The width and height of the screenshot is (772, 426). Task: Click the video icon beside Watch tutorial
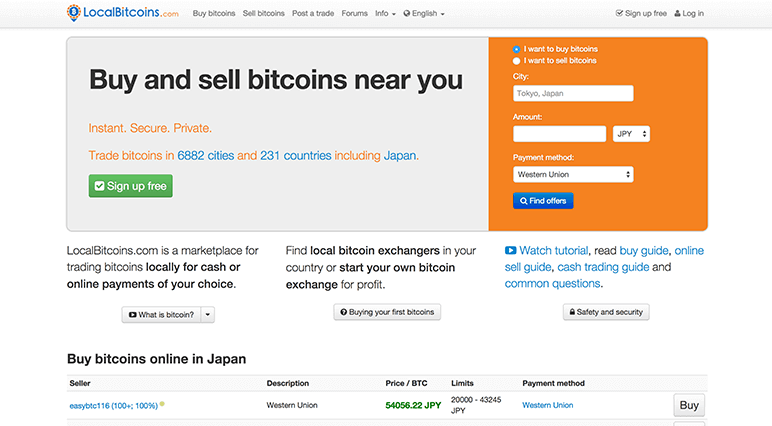[x=510, y=251]
